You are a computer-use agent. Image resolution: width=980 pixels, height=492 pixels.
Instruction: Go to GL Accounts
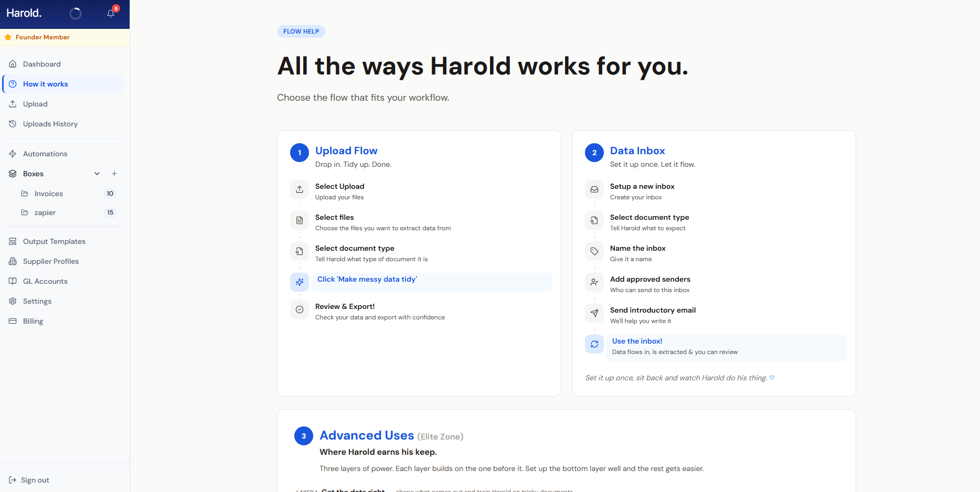tap(63, 281)
